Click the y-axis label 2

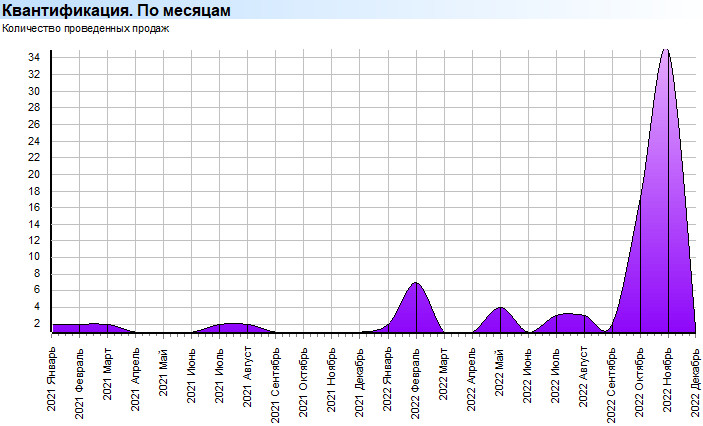pos(37,323)
